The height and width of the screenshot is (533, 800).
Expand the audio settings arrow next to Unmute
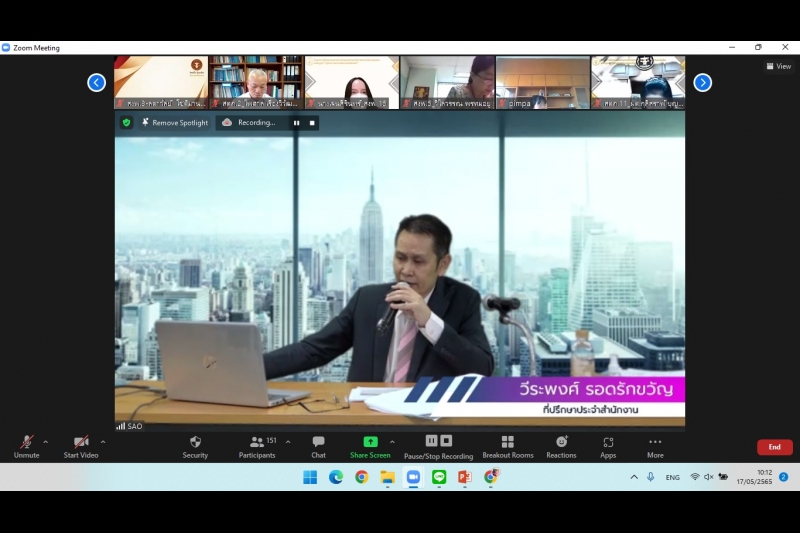[45, 441]
